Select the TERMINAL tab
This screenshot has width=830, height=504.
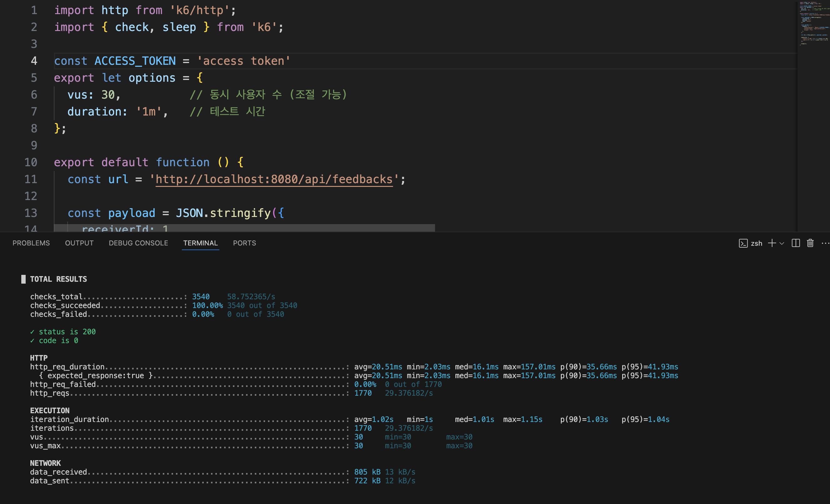(200, 243)
